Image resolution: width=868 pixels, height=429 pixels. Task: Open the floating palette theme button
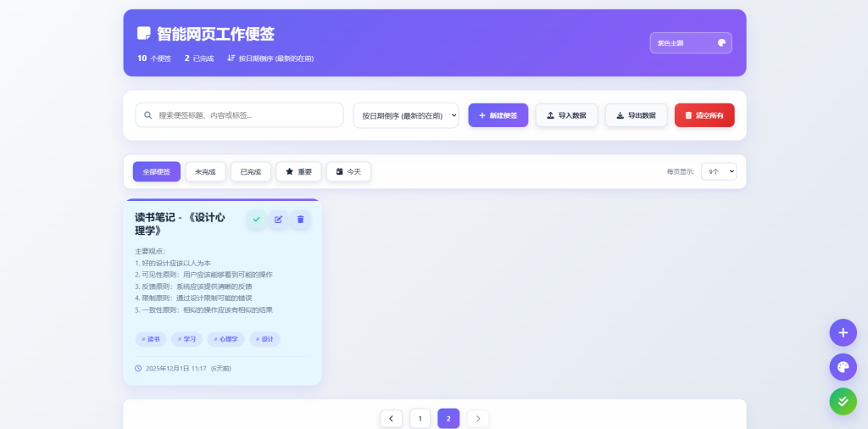[843, 367]
